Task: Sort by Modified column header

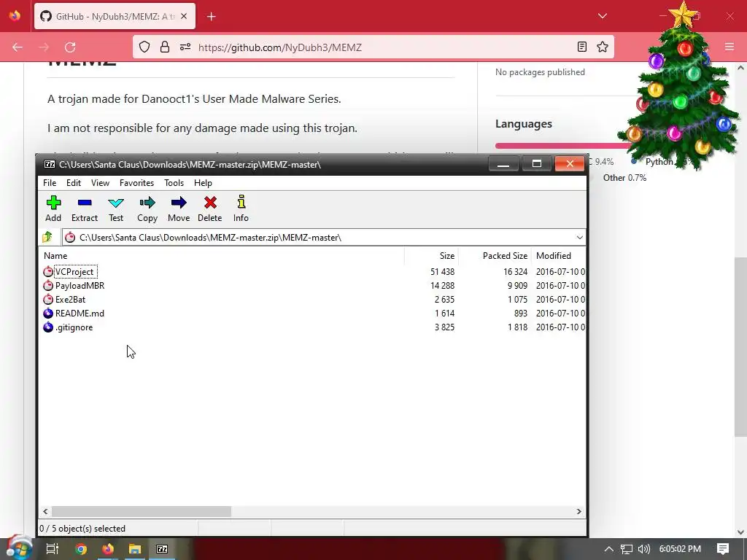Action: 558,256
